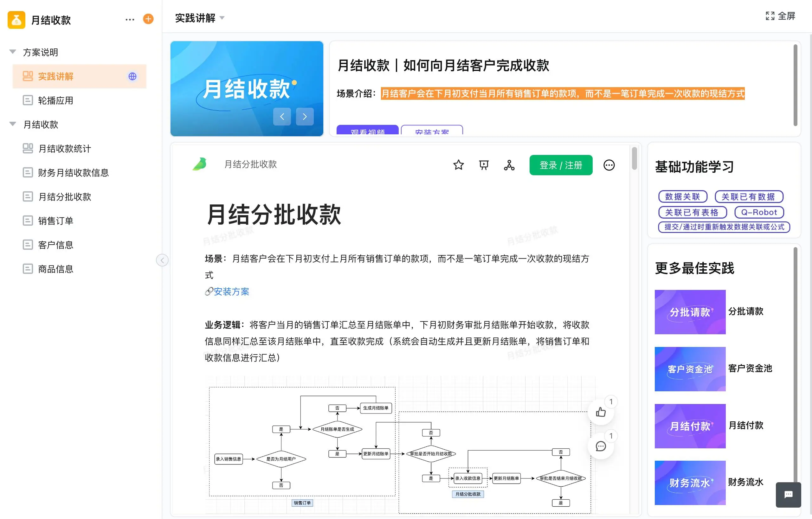Click the orange plus add icon

(148, 19)
